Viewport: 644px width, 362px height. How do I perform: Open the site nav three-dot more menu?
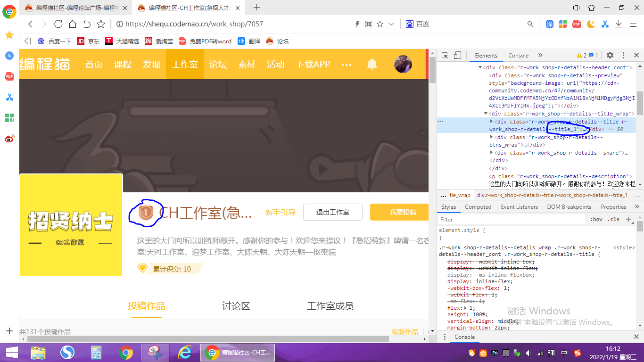tap(347, 65)
